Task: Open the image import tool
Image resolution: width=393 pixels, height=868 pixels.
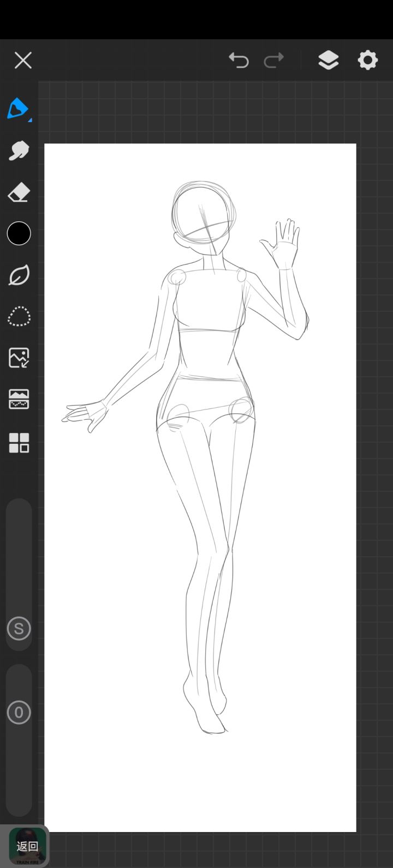Action: 19,358
